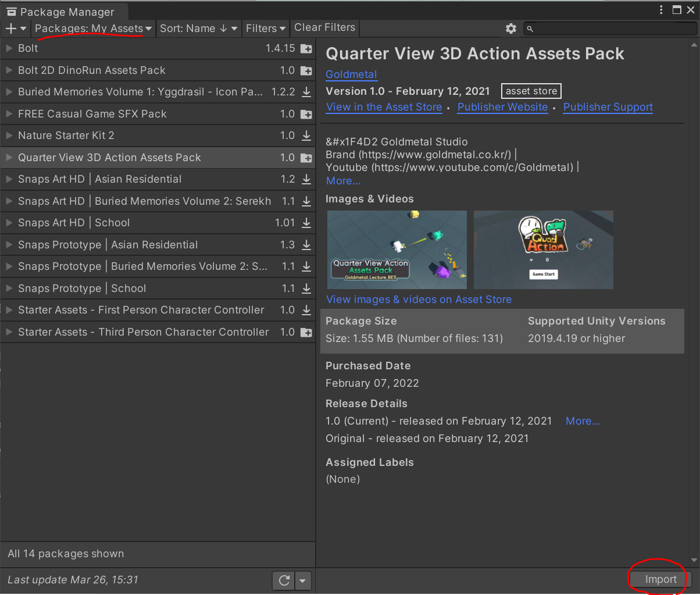Click download icon for Buried Memories Volume 1
The image size is (700, 595).
(306, 92)
